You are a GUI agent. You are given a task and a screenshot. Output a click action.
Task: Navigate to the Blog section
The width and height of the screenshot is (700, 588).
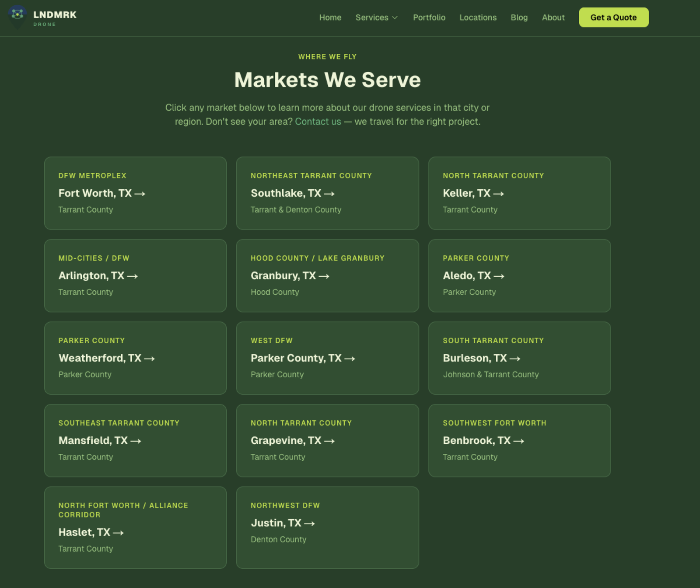pyautogui.click(x=519, y=17)
